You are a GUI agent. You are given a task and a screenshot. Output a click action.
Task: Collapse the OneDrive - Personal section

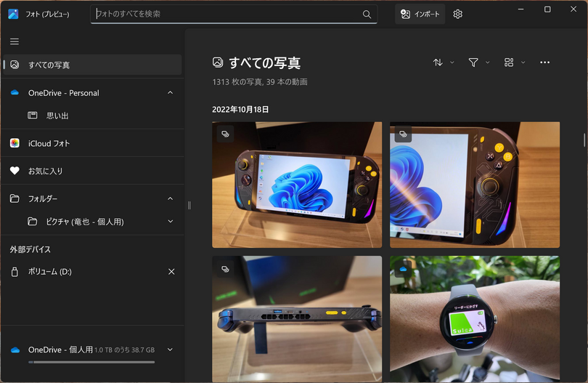pos(171,93)
